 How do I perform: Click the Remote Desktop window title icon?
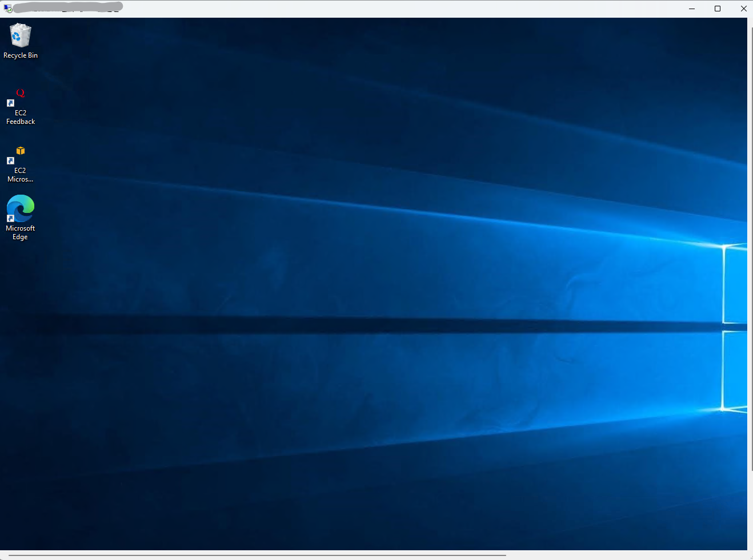[8, 8]
